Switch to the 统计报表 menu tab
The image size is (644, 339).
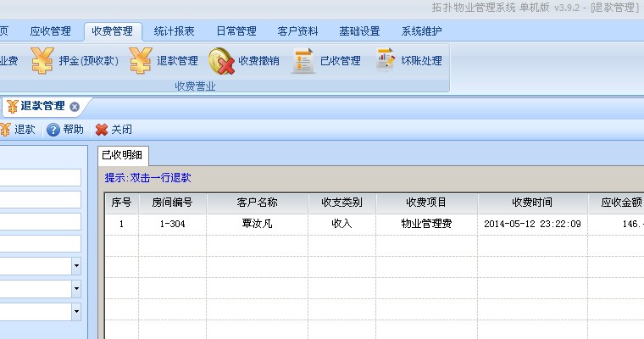[x=175, y=31]
